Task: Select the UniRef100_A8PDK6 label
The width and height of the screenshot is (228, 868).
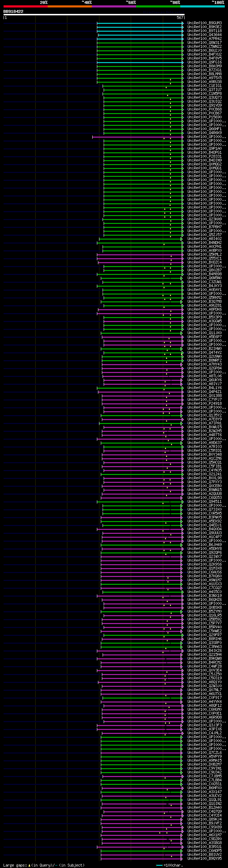Action: click(x=204, y=310)
